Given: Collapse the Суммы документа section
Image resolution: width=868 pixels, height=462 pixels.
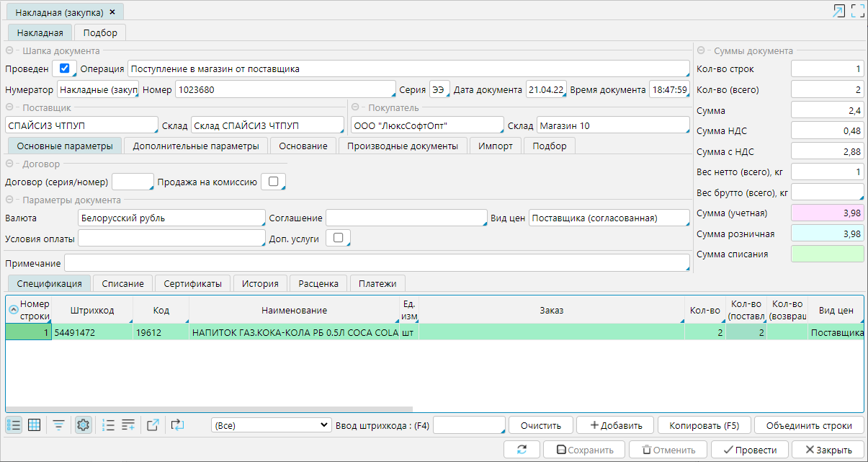Looking at the screenshot, I should tap(702, 51).
